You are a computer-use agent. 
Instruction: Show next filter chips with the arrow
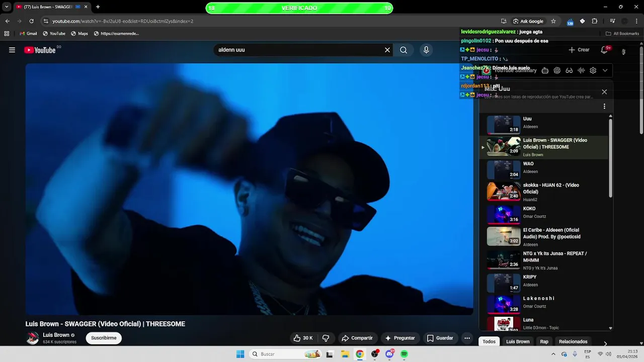[605, 343]
